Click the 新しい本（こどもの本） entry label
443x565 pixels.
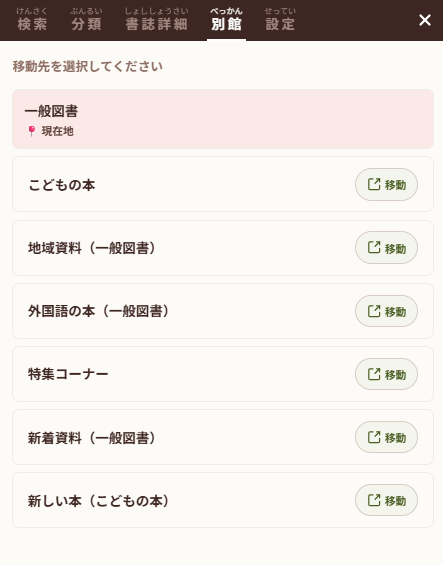(98, 501)
